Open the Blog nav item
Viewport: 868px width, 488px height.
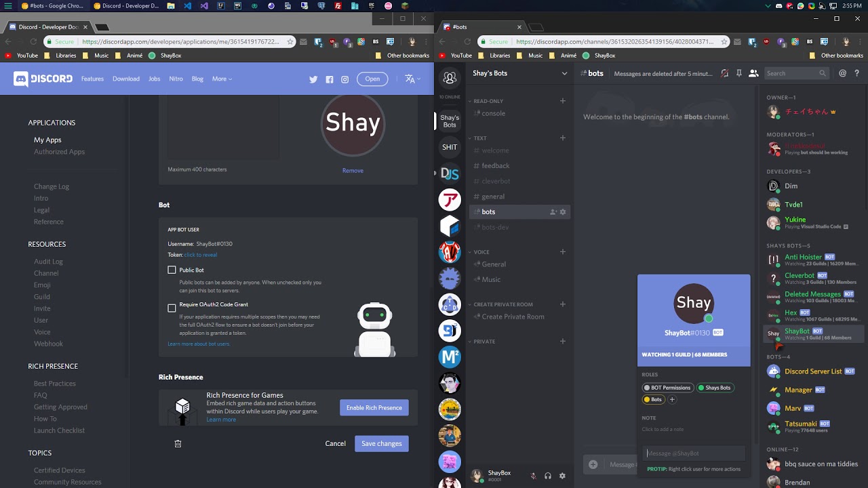197,79
